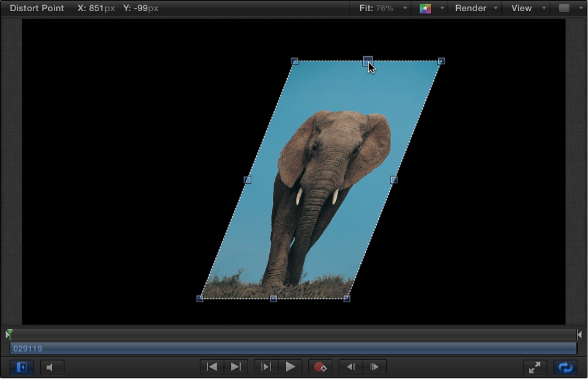Open the channels display dropdown arrow
The height and width of the screenshot is (379, 588).
pyautogui.click(x=441, y=9)
